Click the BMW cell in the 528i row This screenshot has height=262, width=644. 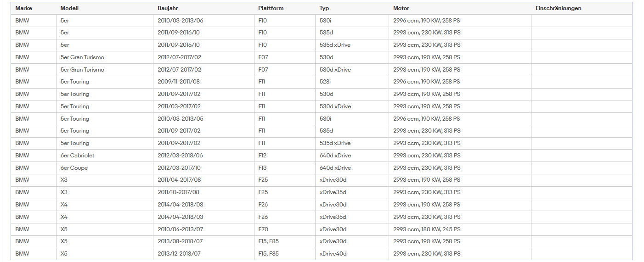tap(34, 82)
